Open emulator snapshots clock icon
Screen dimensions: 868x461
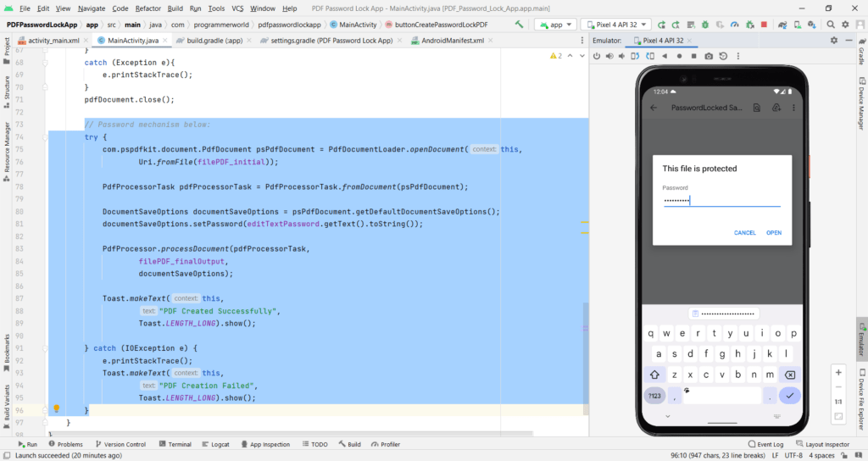[x=723, y=56]
